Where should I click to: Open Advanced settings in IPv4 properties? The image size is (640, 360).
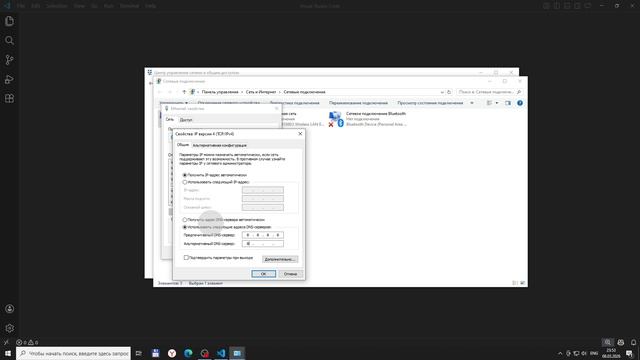coord(280,259)
